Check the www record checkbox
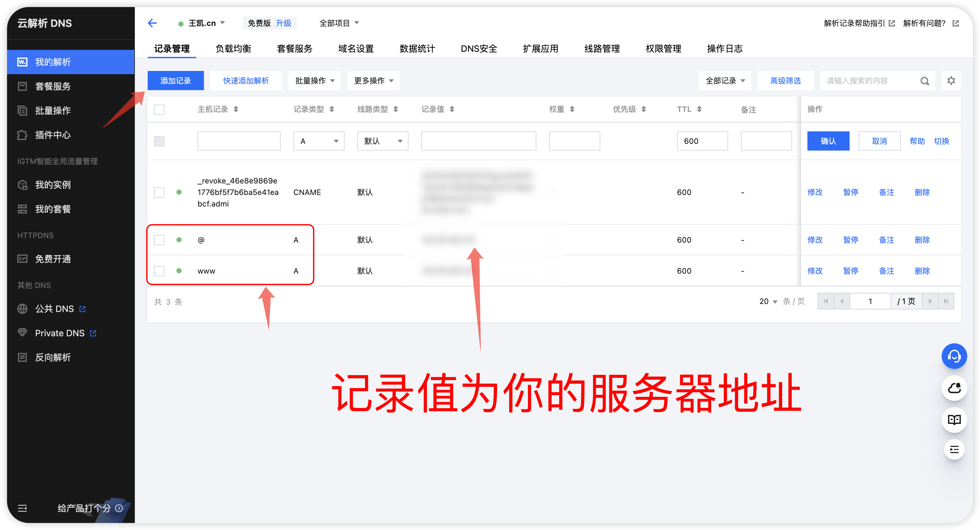This screenshot has width=980, height=530. pyautogui.click(x=159, y=271)
